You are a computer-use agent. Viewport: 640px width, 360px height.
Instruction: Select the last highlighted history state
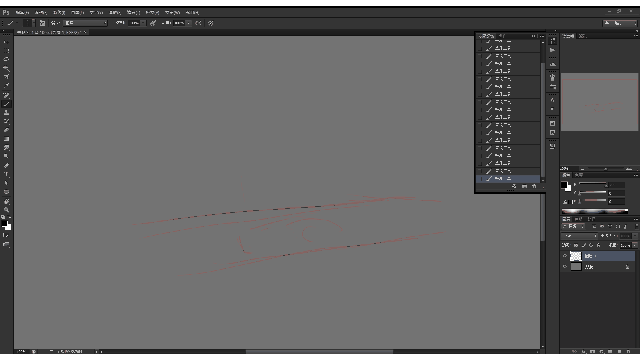click(508, 179)
